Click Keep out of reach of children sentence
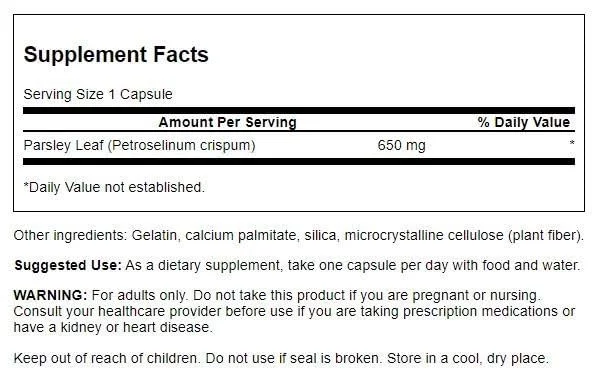 [x=106, y=358]
